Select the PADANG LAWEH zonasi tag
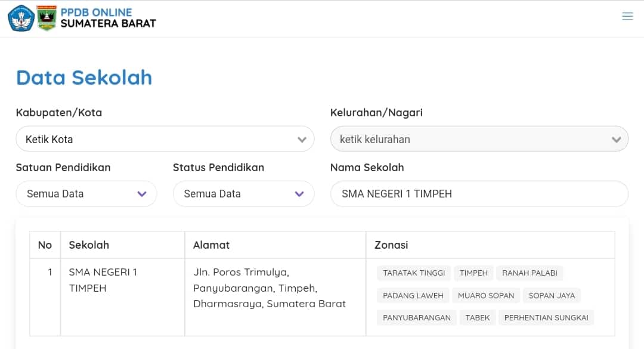Screen dimensions: 644x349 coord(413,295)
